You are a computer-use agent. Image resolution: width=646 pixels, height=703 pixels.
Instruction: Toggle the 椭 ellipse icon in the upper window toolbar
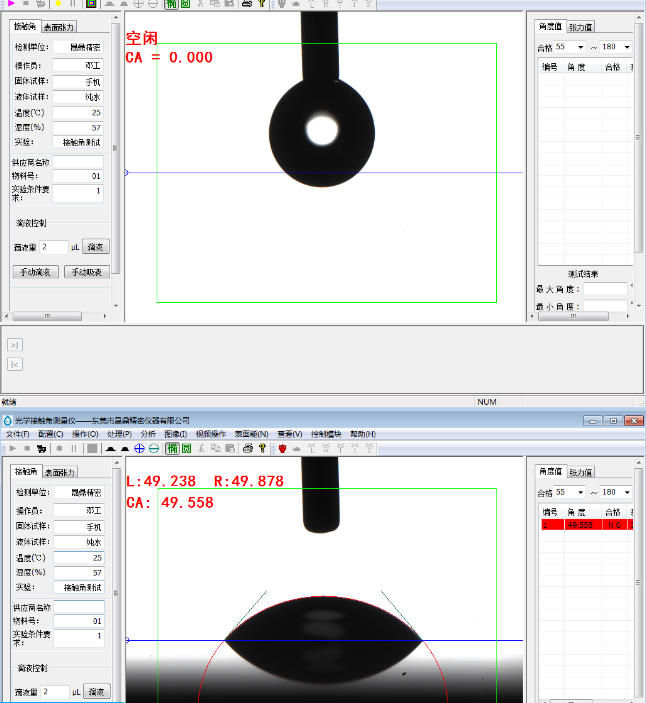pyautogui.click(x=171, y=4)
